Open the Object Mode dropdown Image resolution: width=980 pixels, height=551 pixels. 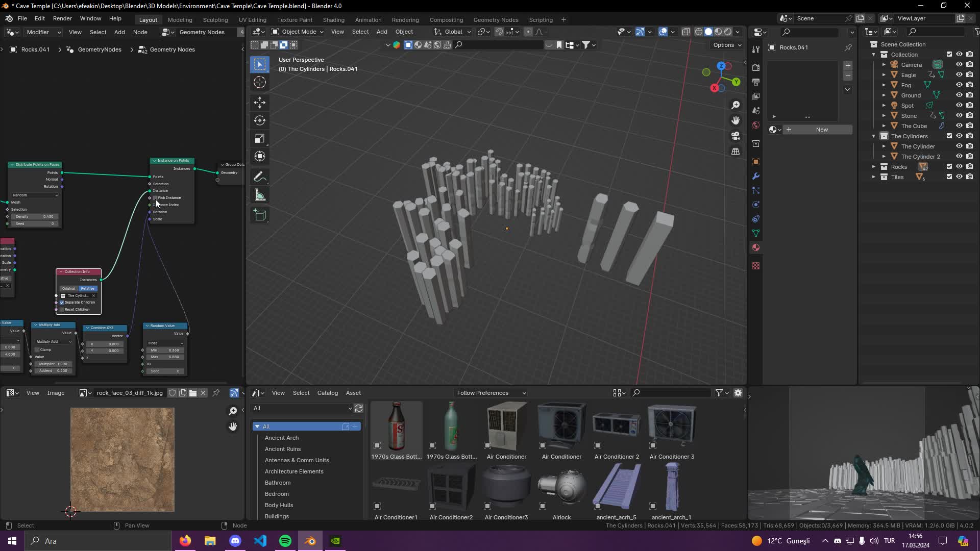(297, 31)
